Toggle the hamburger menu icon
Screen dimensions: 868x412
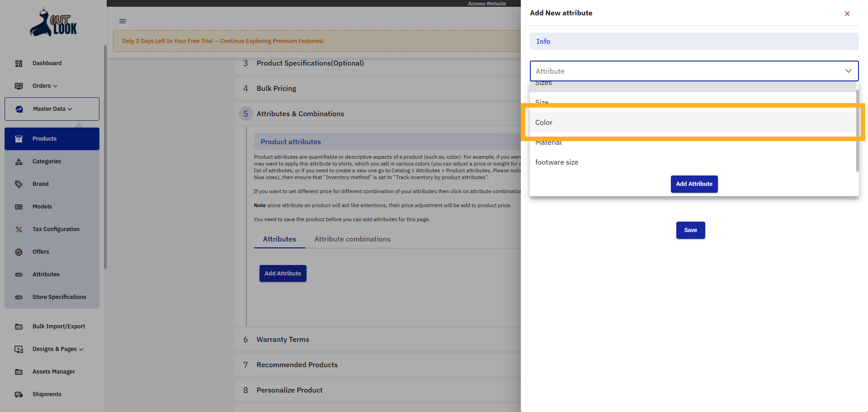(123, 21)
